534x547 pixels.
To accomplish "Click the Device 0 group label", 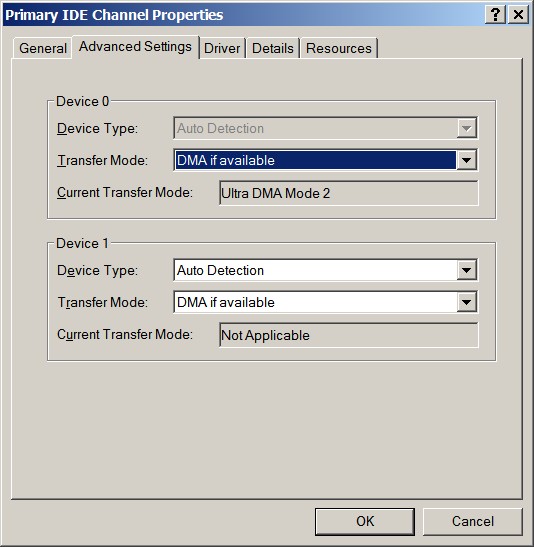I will [83, 102].
